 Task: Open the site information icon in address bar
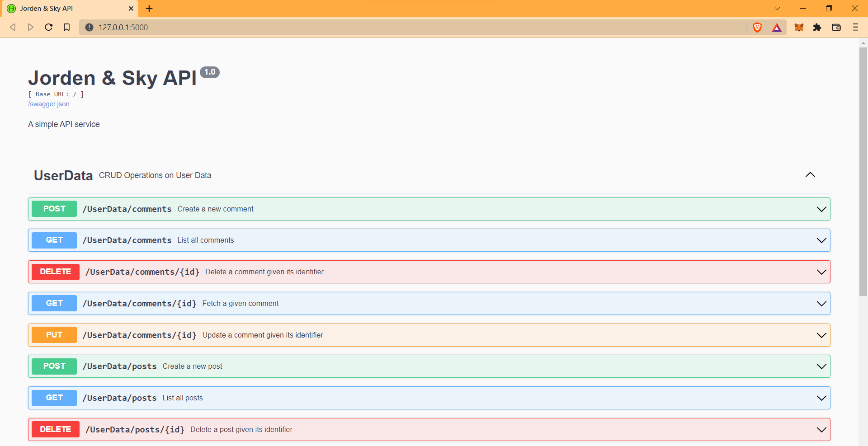pos(89,27)
